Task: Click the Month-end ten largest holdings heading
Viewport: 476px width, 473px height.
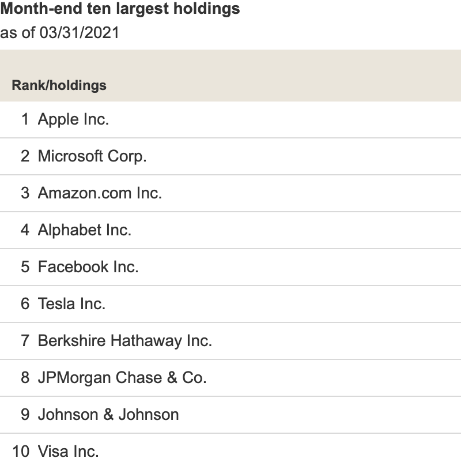Action: point(120,9)
